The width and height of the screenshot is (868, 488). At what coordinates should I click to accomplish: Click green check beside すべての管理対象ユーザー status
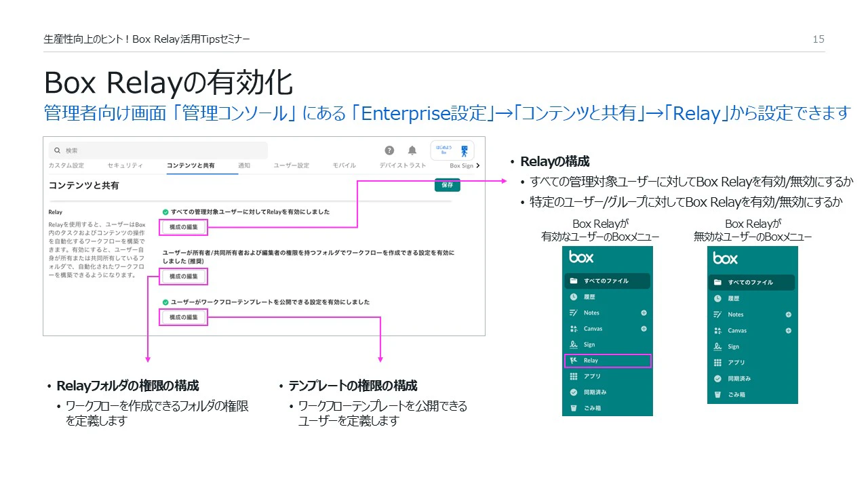[x=165, y=212]
